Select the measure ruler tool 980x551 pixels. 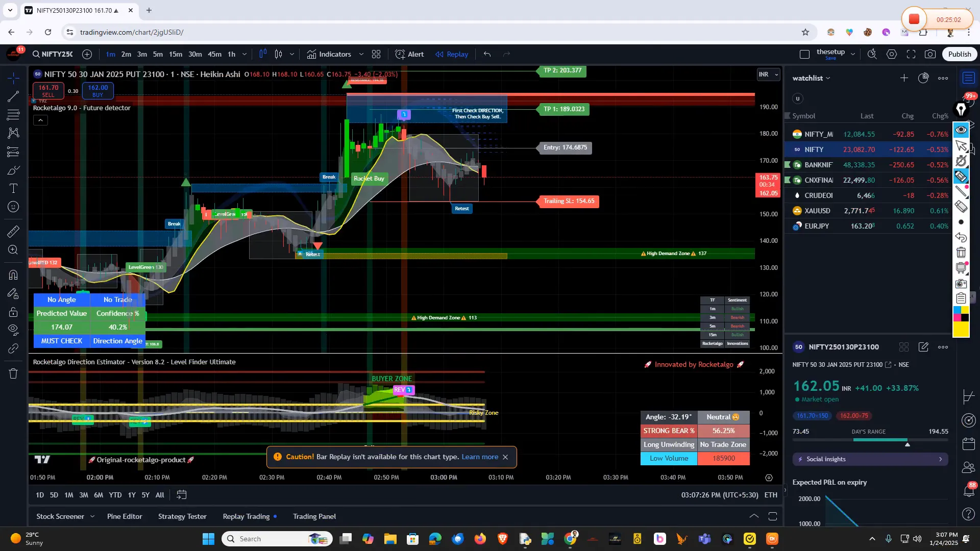click(13, 231)
